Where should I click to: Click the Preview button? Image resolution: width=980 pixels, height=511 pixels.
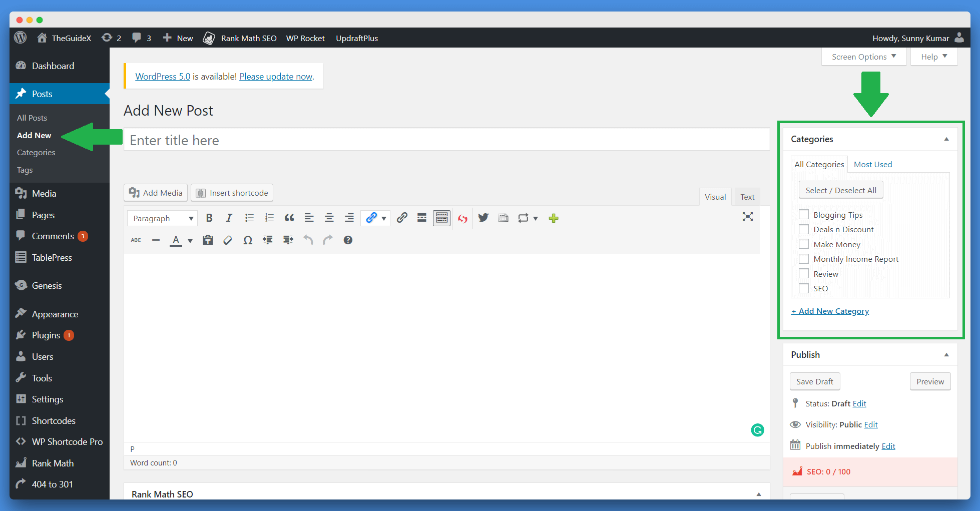pos(930,381)
